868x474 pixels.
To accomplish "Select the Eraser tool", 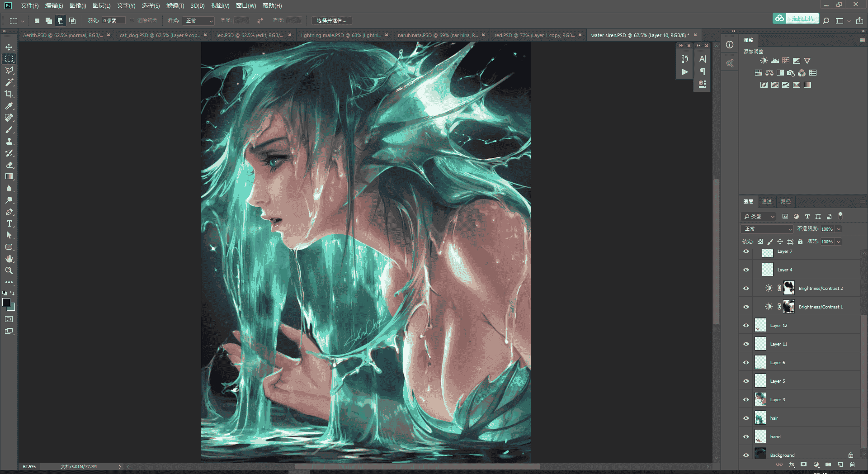I will [x=9, y=165].
